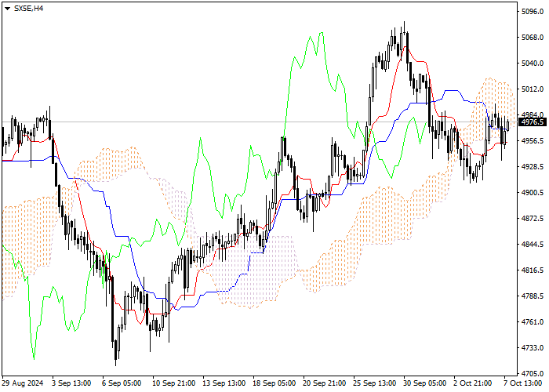Click the 4705.0 price axis label
The height and width of the screenshot is (392, 549).
pyautogui.click(x=533, y=374)
